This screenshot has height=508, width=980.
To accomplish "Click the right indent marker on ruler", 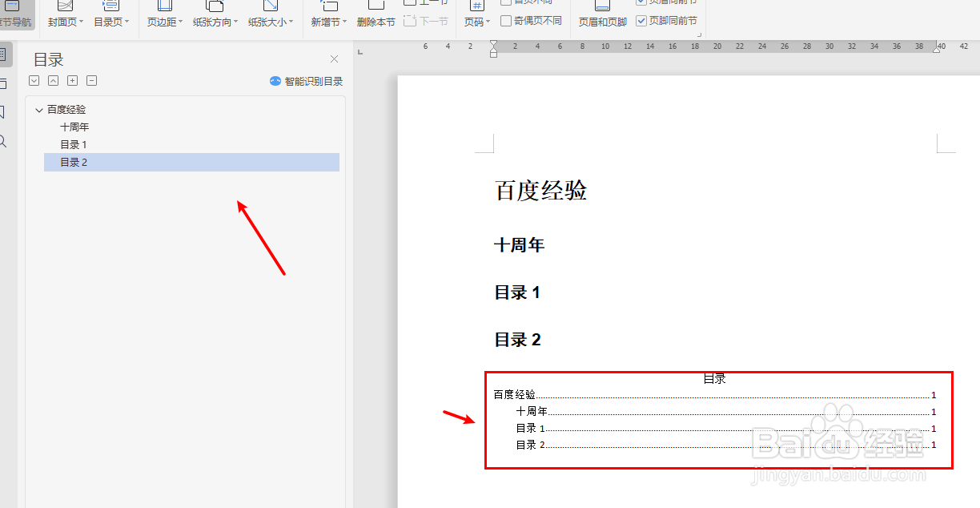I will [x=936, y=50].
